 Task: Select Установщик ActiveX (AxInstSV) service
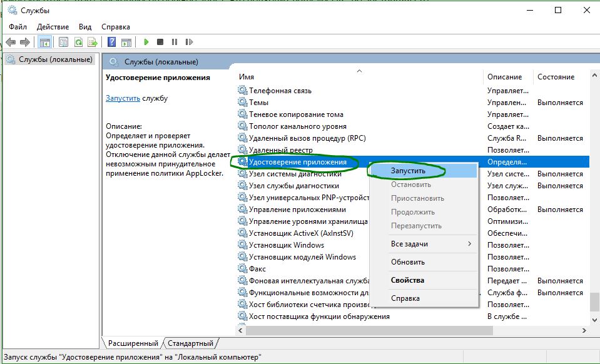point(302,233)
